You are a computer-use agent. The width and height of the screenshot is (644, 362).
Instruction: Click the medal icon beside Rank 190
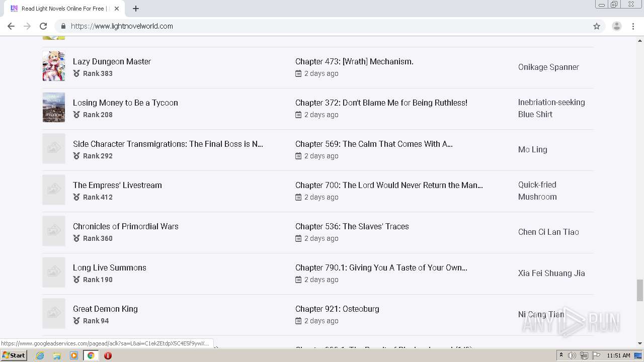pyautogui.click(x=76, y=280)
